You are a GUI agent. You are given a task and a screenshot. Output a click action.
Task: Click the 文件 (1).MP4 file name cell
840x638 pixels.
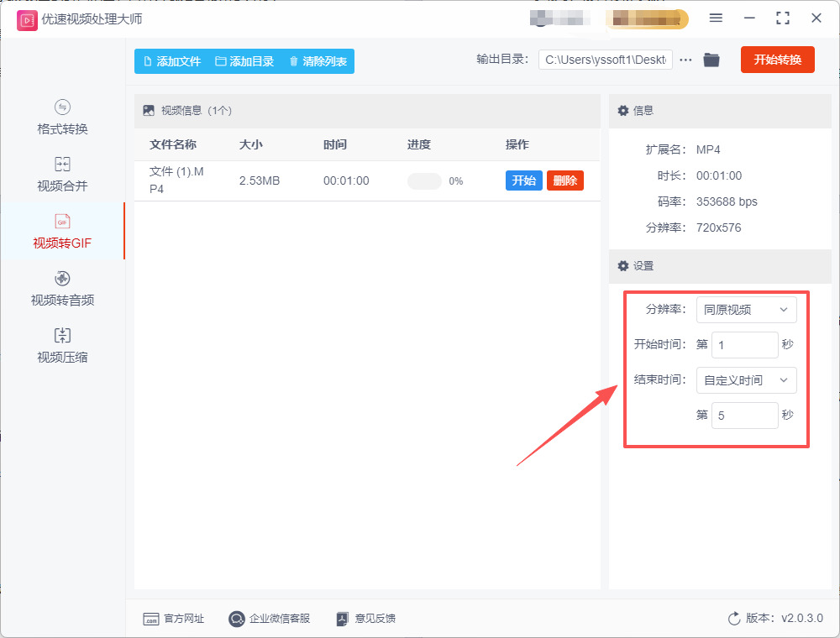176,180
